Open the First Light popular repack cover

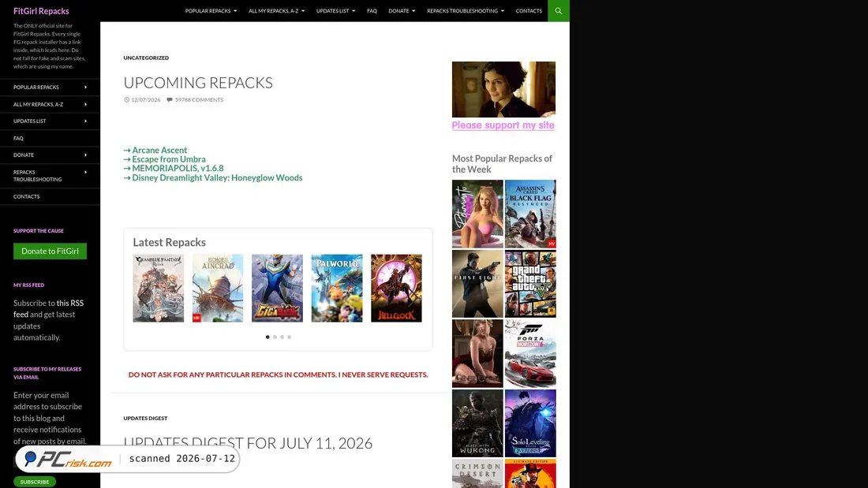click(477, 283)
